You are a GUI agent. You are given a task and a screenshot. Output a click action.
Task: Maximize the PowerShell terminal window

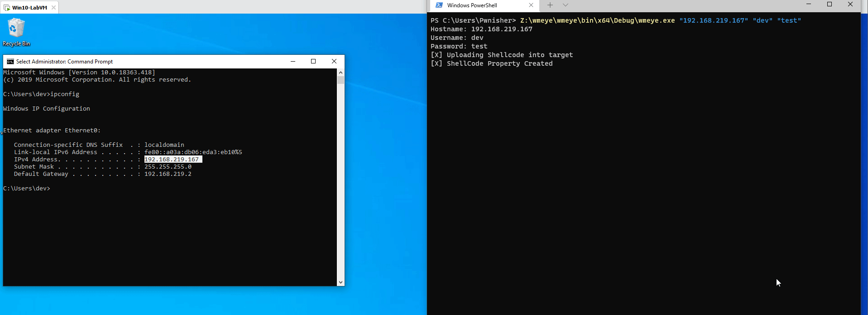point(830,5)
